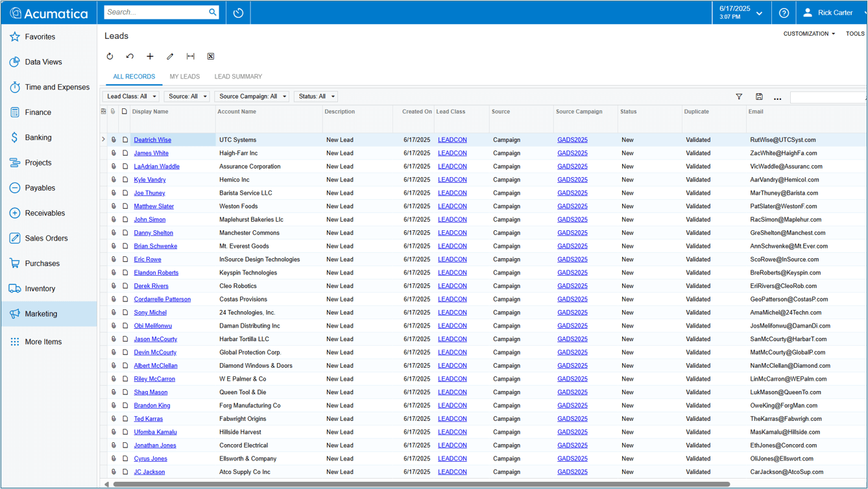This screenshot has width=868, height=489.
Task: Click the notes icon for Kyle Vandry row
Action: pyautogui.click(x=125, y=180)
